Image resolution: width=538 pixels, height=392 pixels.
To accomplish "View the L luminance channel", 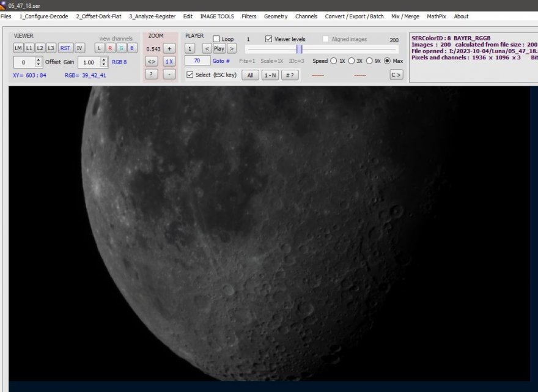I will (x=100, y=48).
